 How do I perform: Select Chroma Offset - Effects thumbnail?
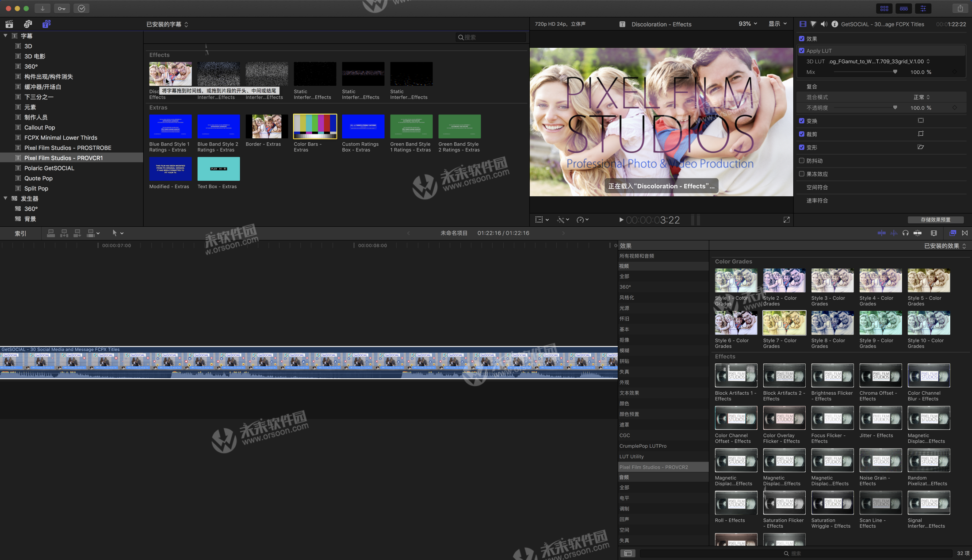click(880, 376)
